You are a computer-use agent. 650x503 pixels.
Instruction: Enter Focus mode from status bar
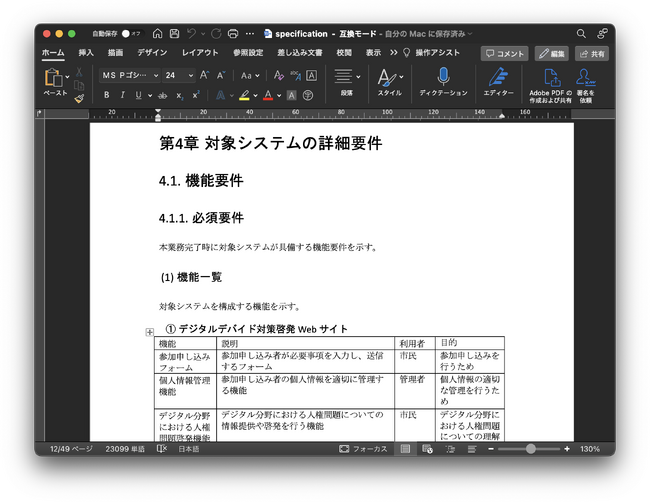[363, 449]
